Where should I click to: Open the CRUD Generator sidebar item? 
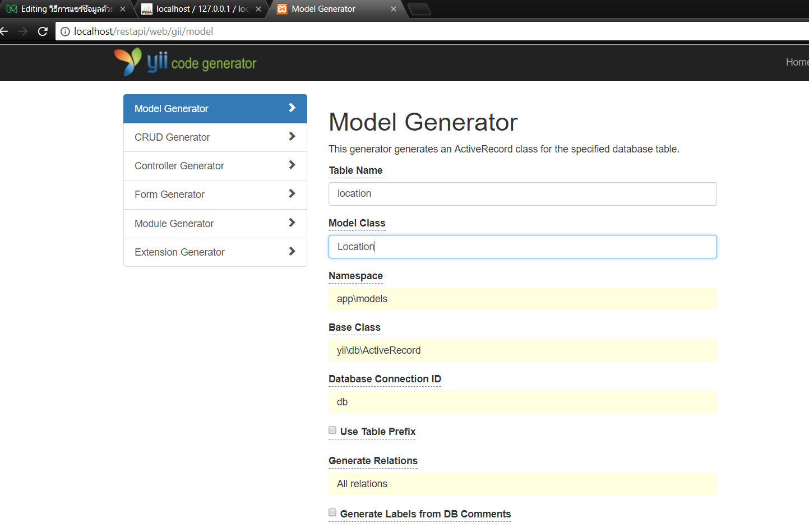(215, 137)
